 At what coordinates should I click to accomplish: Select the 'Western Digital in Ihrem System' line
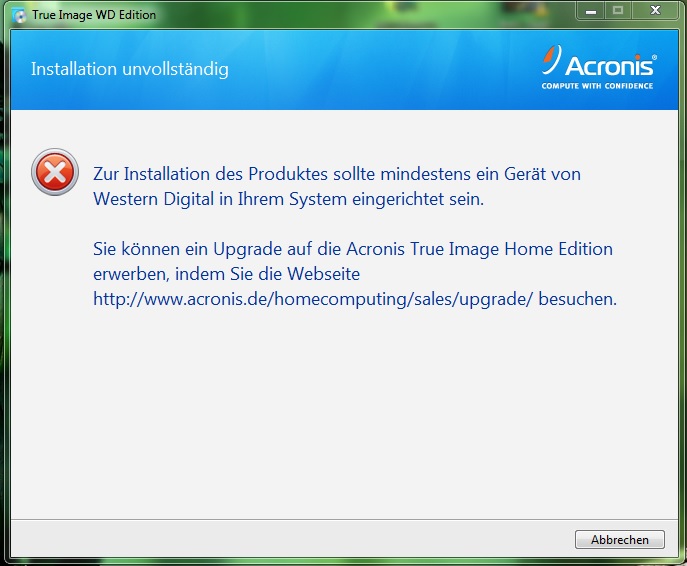click(x=288, y=199)
